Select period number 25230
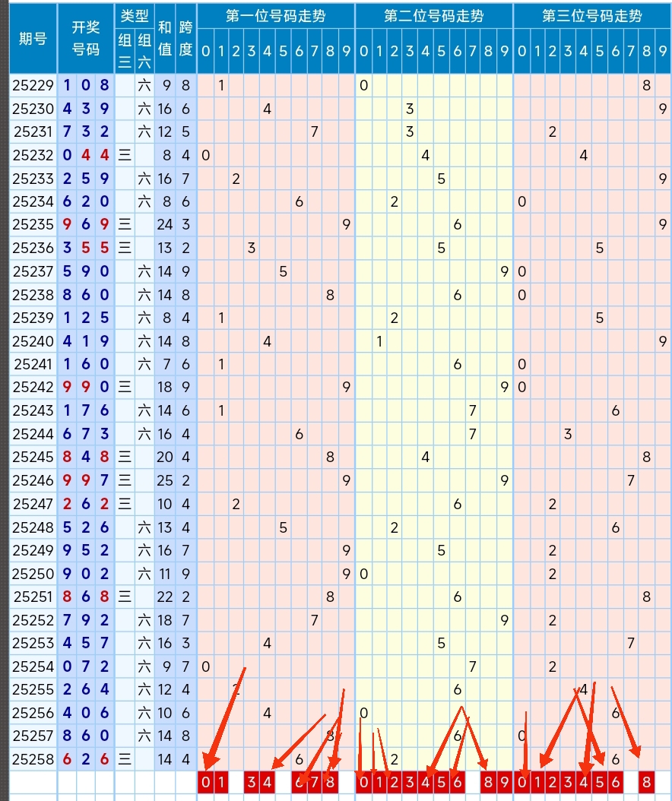This screenshot has width=672, height=801. pos(33,109)
